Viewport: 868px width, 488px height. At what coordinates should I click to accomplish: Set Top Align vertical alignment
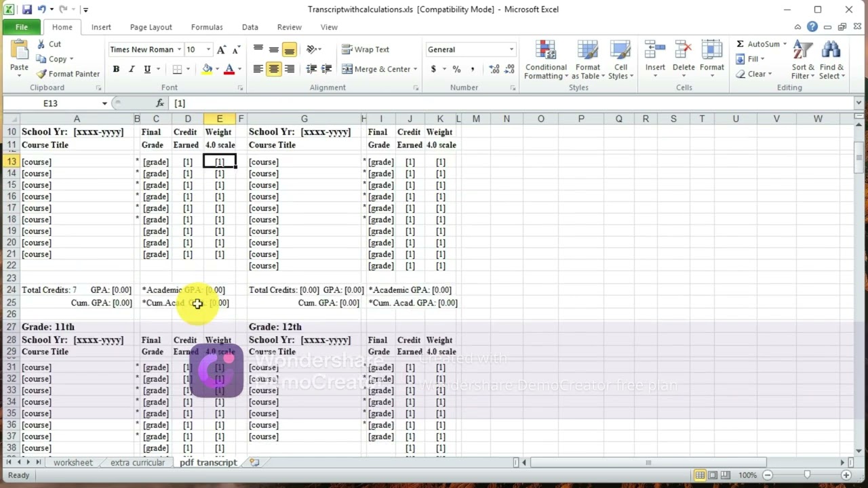[x=258, y=49]
